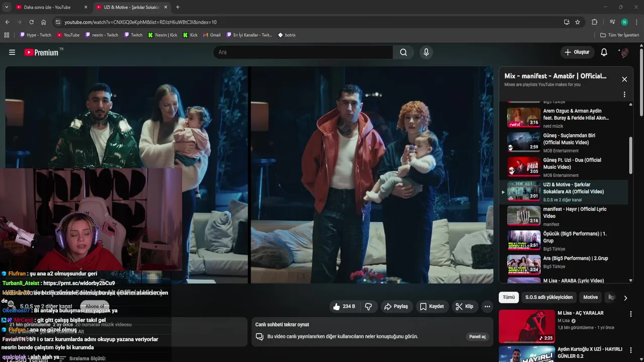Open YouTube bookmark in bookmarks bar
The image size is (644, 362).
(x=68, y=35)
